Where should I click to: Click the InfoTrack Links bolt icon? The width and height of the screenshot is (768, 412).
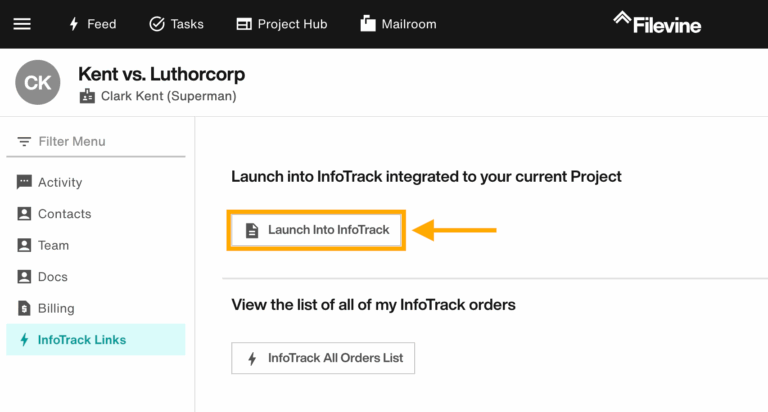tap(24, 339)
